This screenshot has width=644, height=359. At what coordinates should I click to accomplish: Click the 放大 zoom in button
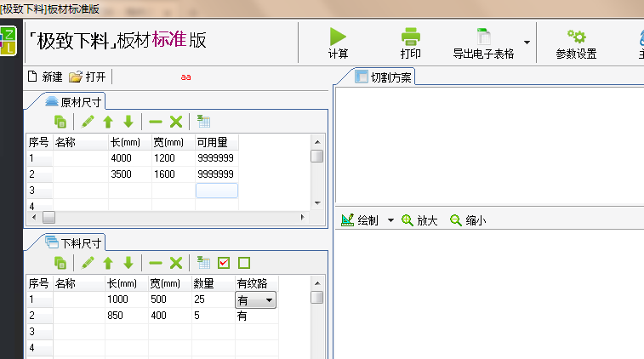[x=419, y=220]
